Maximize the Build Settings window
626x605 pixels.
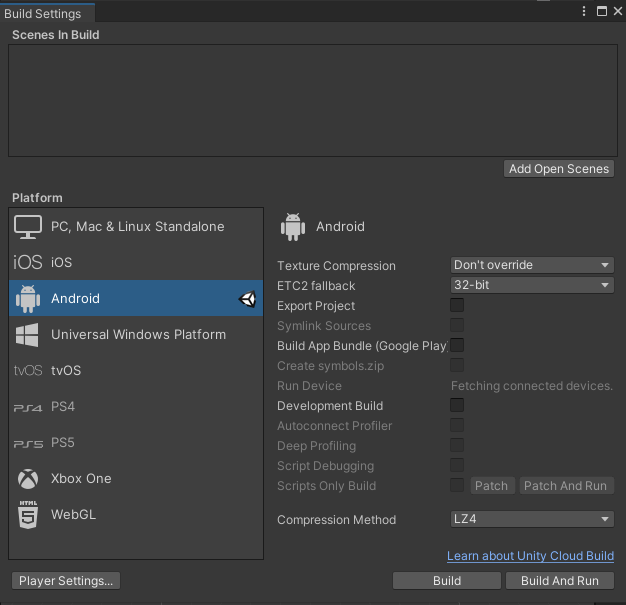(x=602, y=11)
